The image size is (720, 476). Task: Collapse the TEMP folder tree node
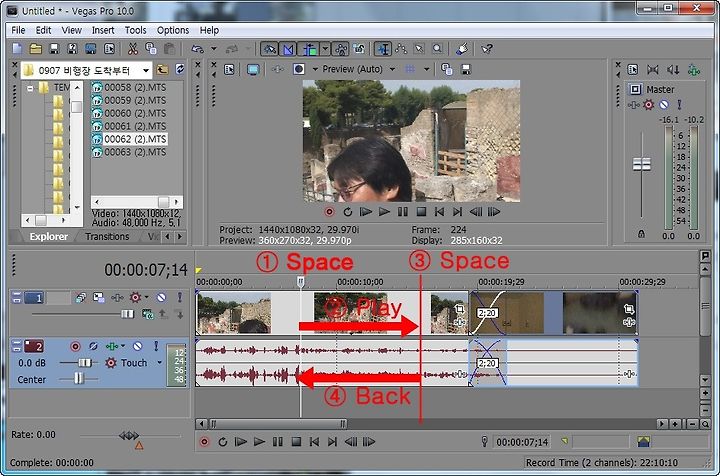pyautogui.click(x=30, y=88)
